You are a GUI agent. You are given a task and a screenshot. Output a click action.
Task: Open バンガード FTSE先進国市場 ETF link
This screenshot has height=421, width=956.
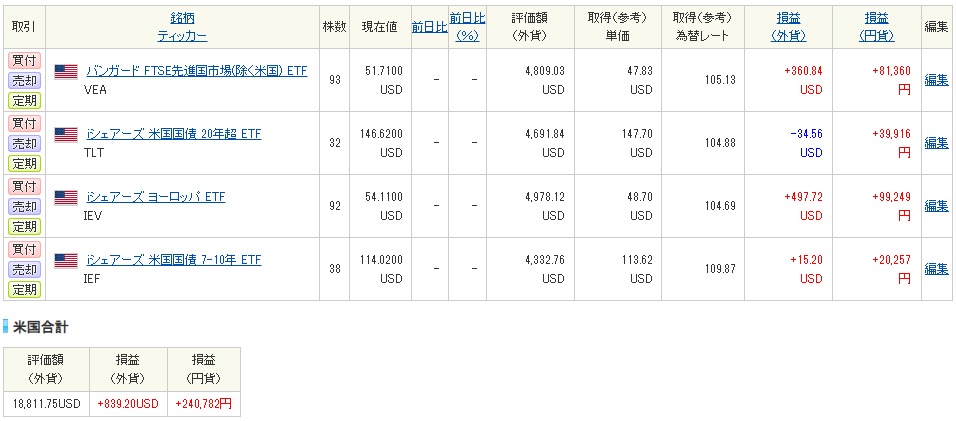[x=198, y=71]
